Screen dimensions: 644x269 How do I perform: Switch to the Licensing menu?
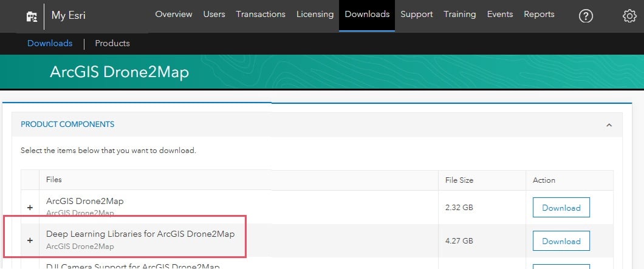click(x=315, y=15)
